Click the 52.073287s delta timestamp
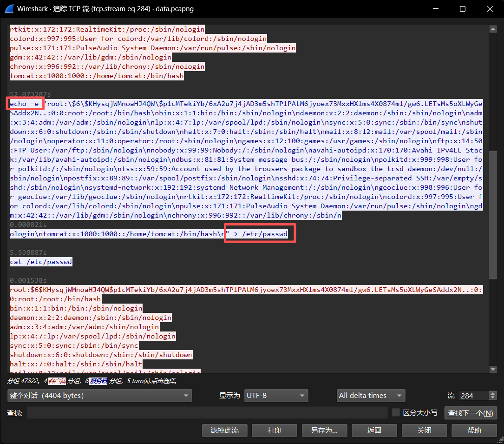504x444 pixels. pos(30,94)
